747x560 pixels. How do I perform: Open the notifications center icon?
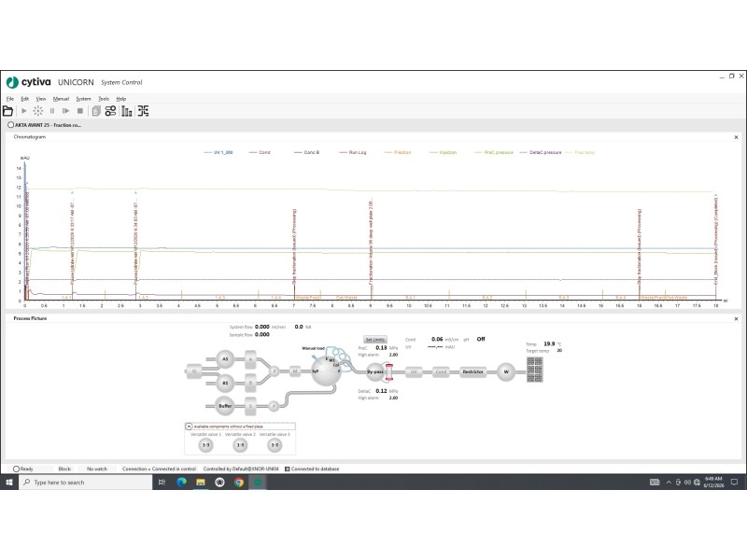[734, 482]
